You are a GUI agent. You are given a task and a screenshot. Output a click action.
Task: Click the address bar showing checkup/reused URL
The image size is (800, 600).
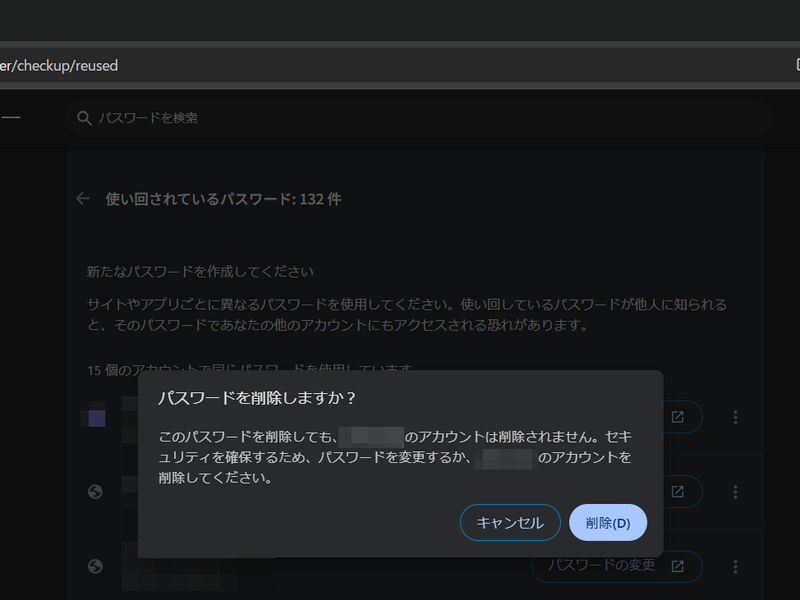(x=60, y=65)
